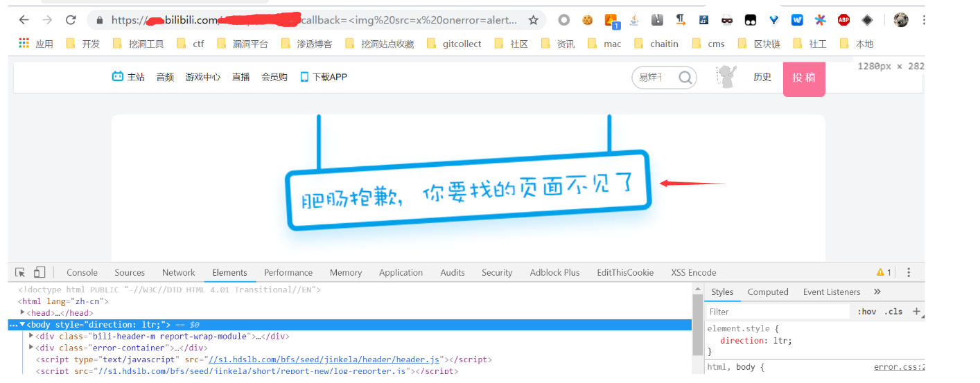The height and width of the screenshot is (383, 980).
Task: Go to 主站 in bilibili header
Action: click(x=129, y=77)
